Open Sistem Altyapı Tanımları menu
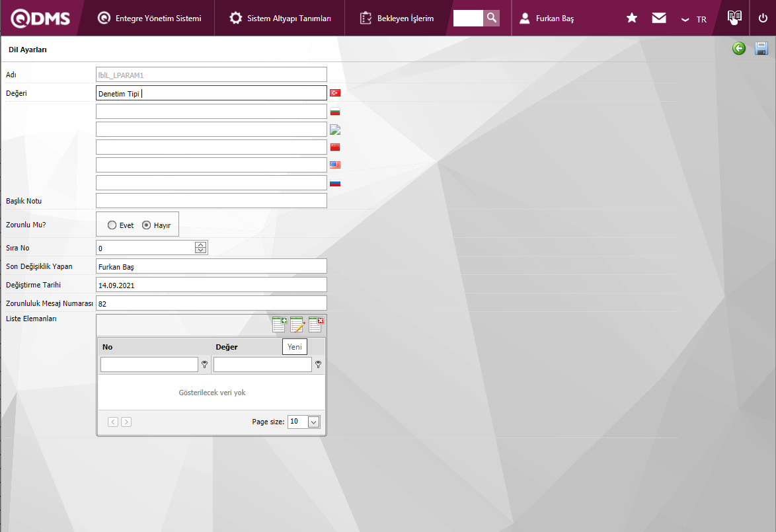 pos(280,19)
